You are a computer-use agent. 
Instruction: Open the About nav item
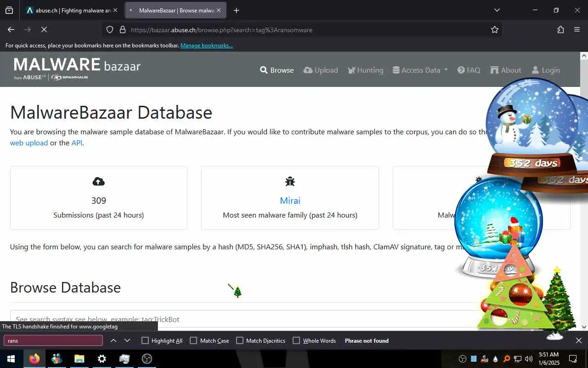505,70
